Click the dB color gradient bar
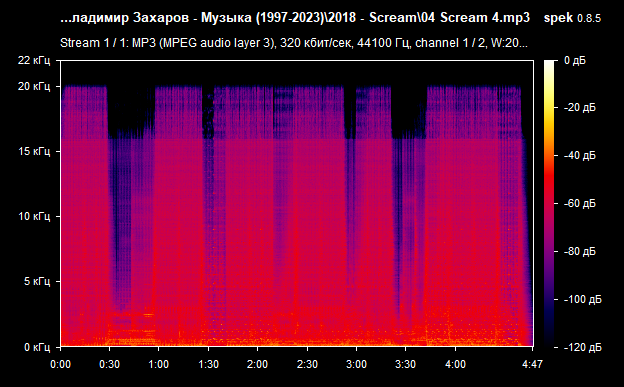Screen dimensions: 624x387 click(x=549, y=203)
